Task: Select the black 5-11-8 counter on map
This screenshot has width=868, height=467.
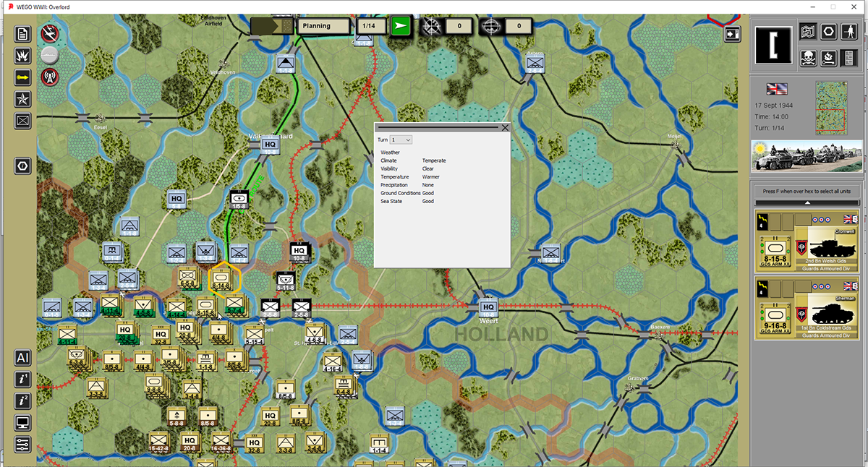Action: [286, 280]
